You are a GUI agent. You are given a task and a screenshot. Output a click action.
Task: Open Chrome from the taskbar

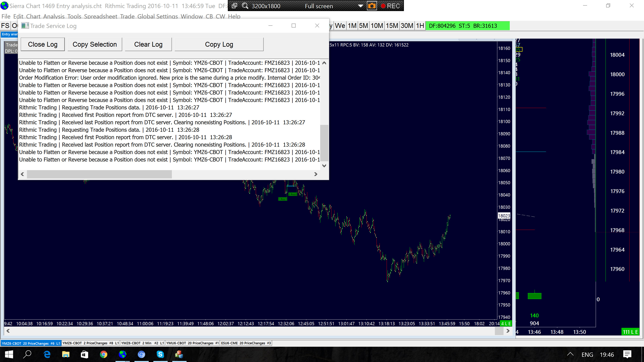pos(103,354)
